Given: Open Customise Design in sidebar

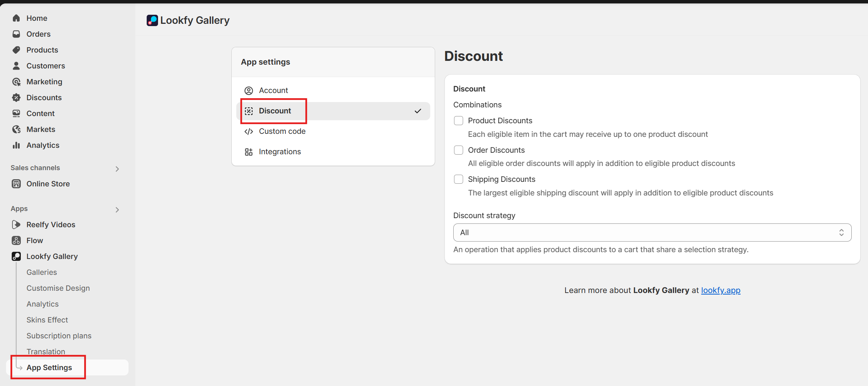Looking at the screenshot, I should pyautogui.click(x=58, y=288).
